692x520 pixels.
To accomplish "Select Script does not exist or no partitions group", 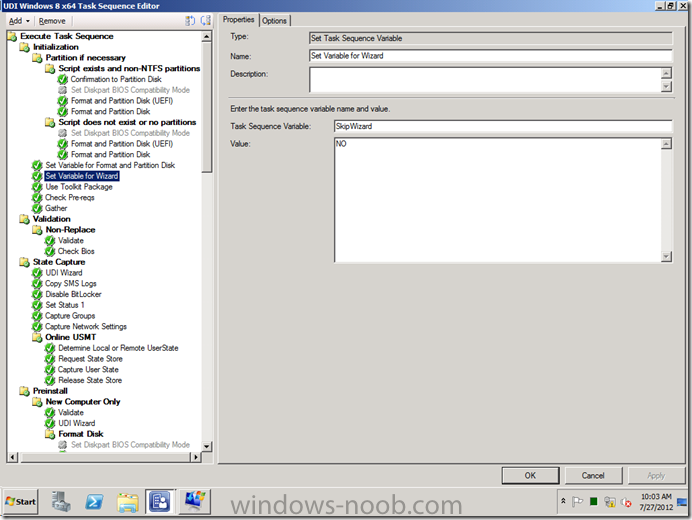I will click(127, 122).
